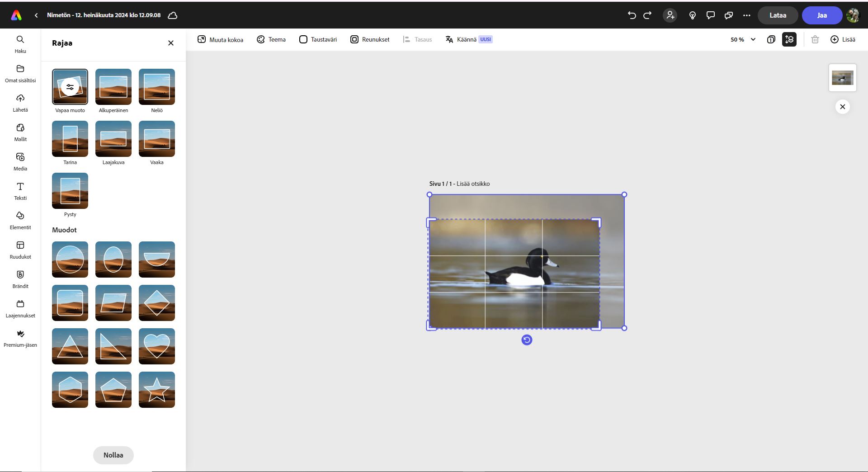The image size is (868, 472).
Task: Open the Teema toolbar option
Action: pyautogui.click(x=271, y=40)
